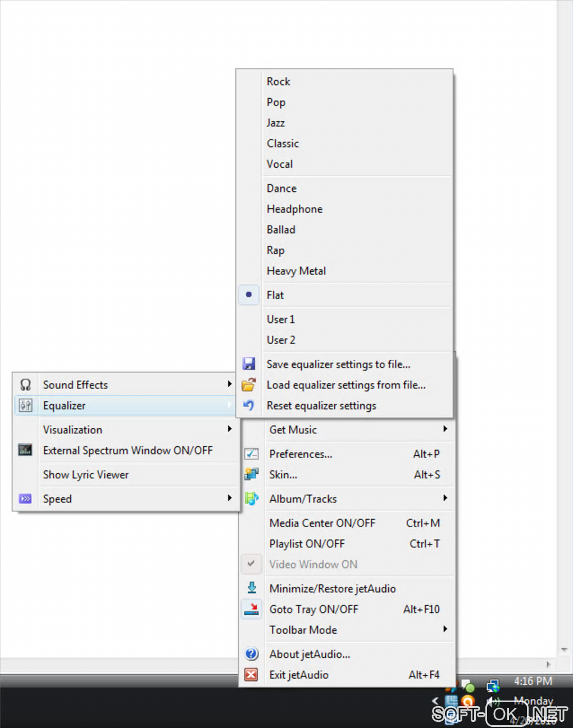Screen dimensions: 573x728
Task: Toggle Goto Tray ON/OFF
Action: (347, 609)
